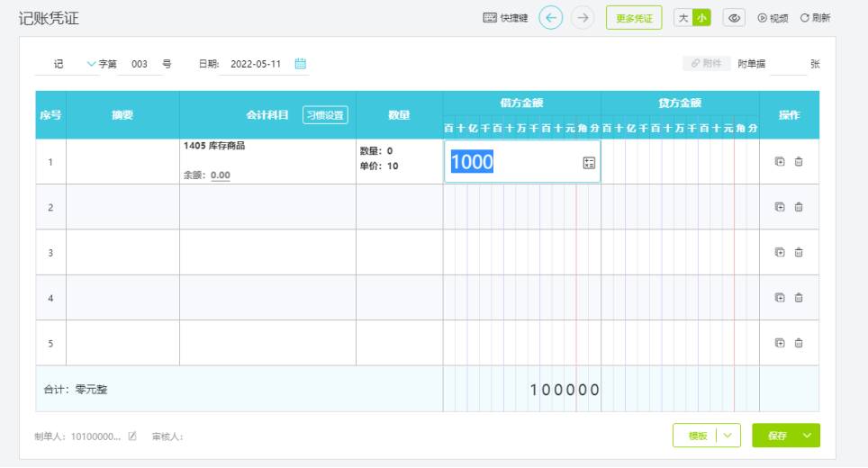Open the 快捷键 shortcuts menu

click(x=505, y=18)
